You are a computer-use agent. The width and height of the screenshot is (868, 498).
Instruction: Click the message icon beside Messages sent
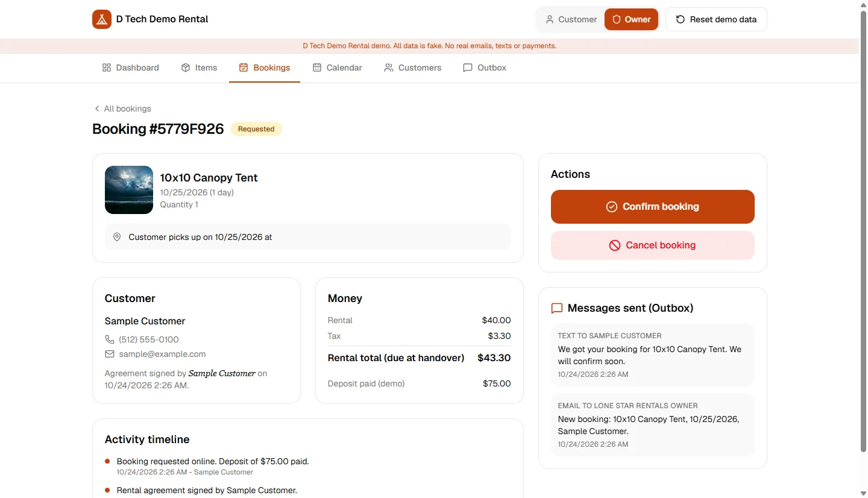557,308
